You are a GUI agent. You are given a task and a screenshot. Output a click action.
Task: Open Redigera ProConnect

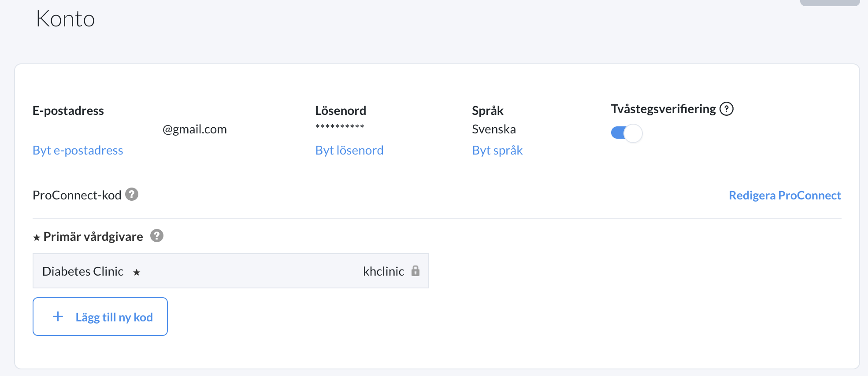[x=785, y=195]
